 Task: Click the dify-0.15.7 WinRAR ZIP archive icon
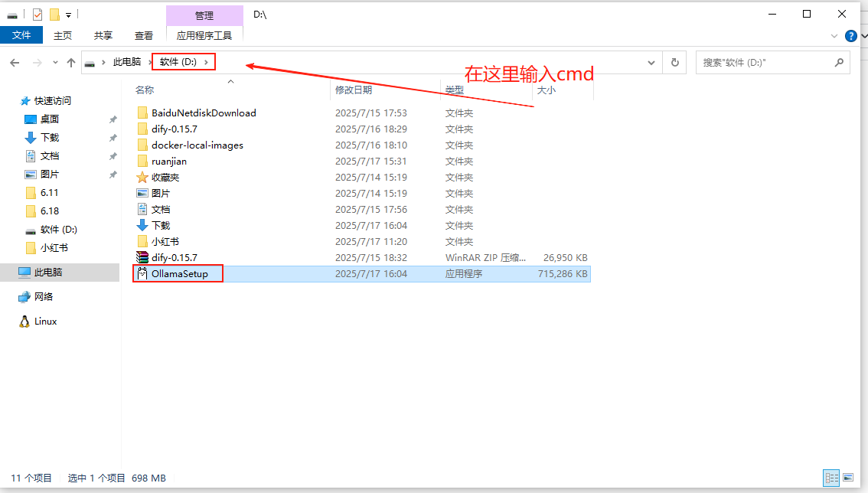[142, 257]
